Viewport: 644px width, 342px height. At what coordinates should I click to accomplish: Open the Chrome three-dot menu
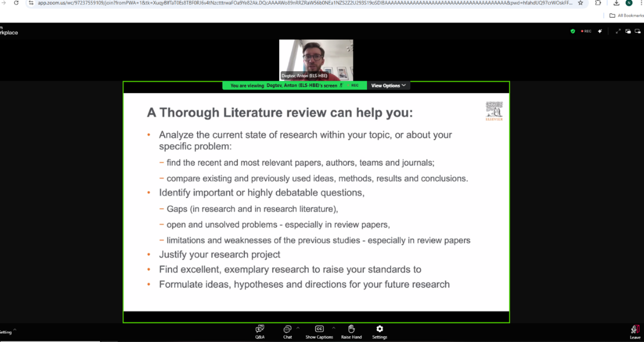[x=641, y=3]
